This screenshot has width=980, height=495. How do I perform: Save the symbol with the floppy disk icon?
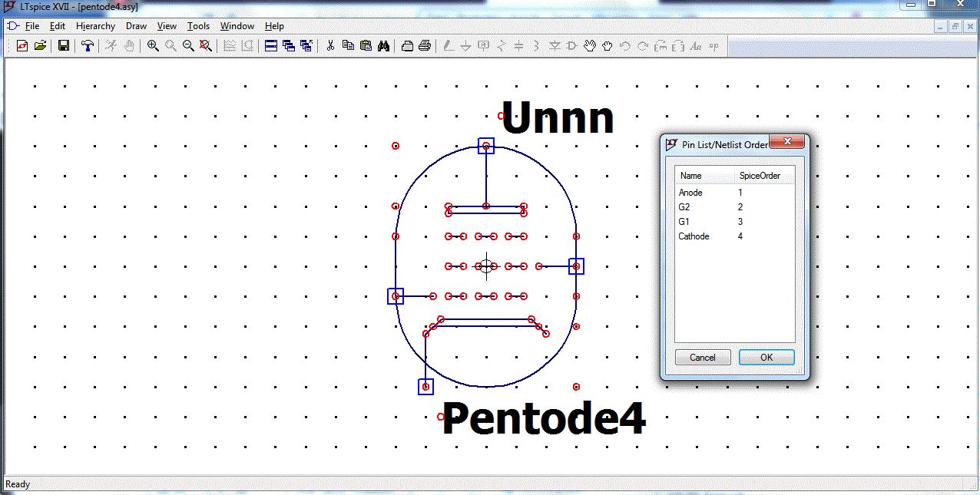pos(64,46)
